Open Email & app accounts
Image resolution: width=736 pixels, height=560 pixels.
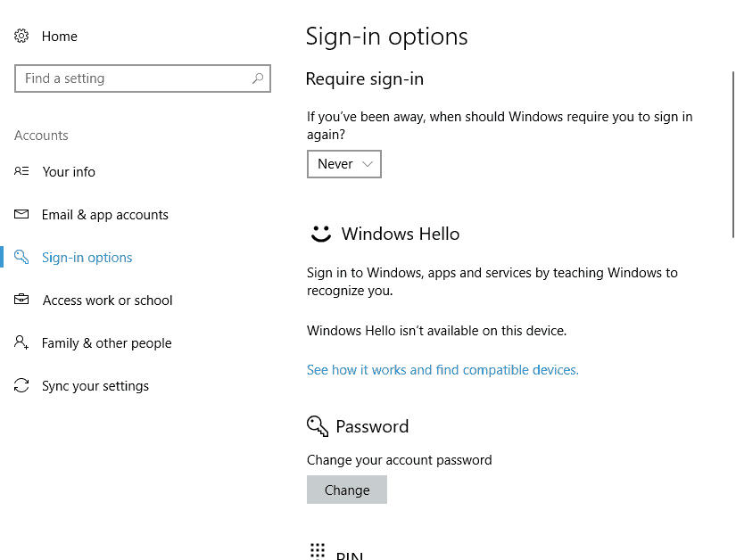pyautogui.click(x=105, y=215)
